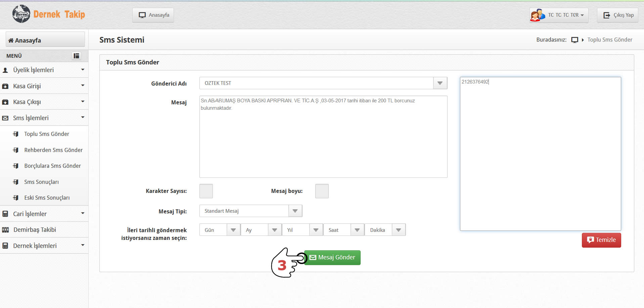This screenshot has width=644, height=308.
Task: Select Rehberden Sms Gönder menu item
Action: click(53, 150)
